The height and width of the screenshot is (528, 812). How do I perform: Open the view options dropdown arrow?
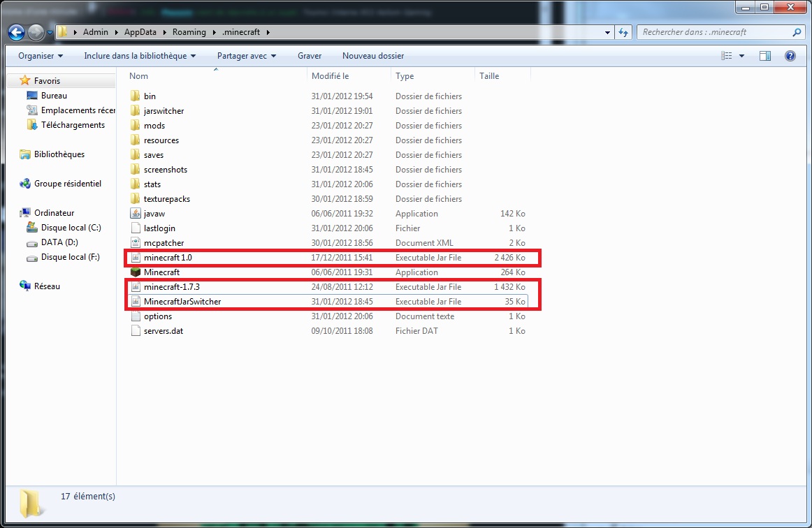(741, 56)
